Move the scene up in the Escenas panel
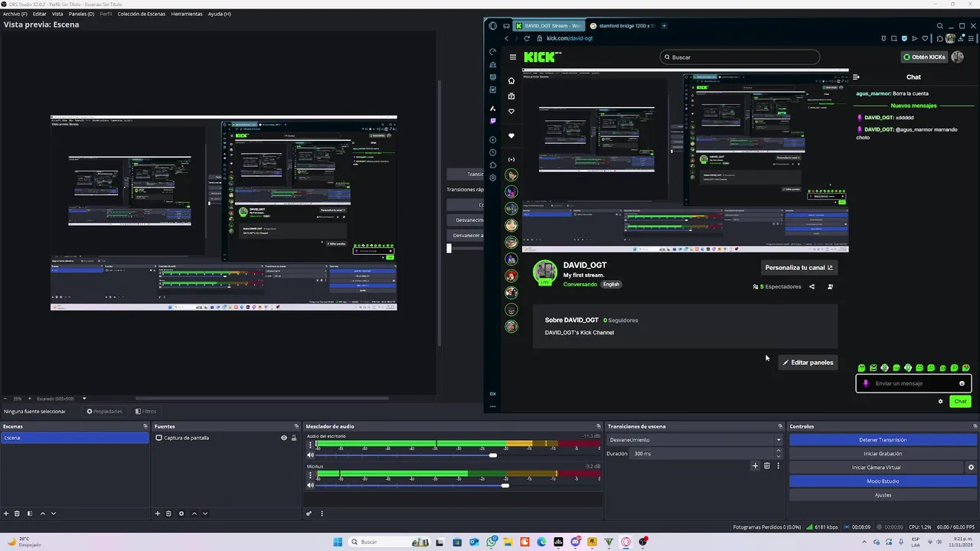 tap(43, 514)
